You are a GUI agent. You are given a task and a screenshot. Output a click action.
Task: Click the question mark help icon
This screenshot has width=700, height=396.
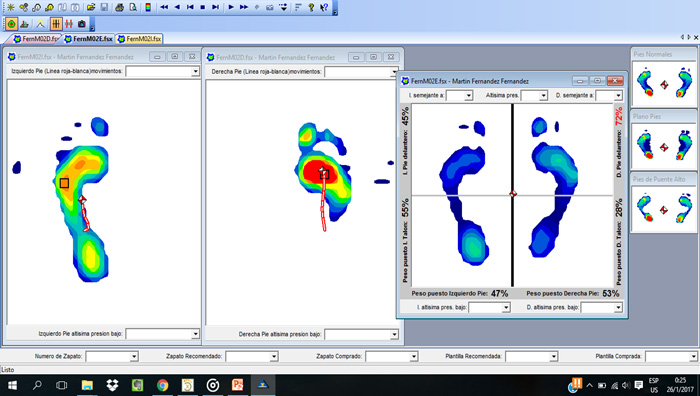(311, 7)
